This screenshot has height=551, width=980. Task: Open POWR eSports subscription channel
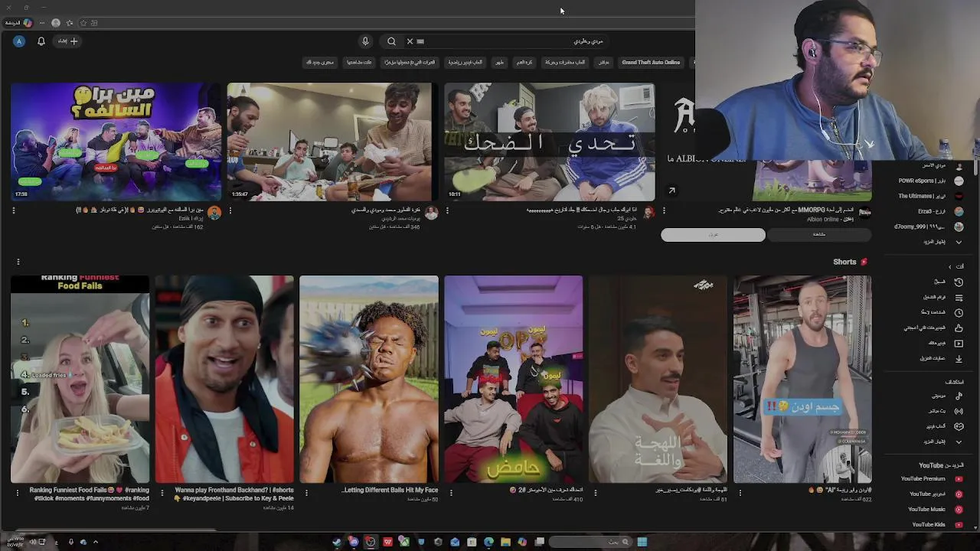tap(929, 181)
